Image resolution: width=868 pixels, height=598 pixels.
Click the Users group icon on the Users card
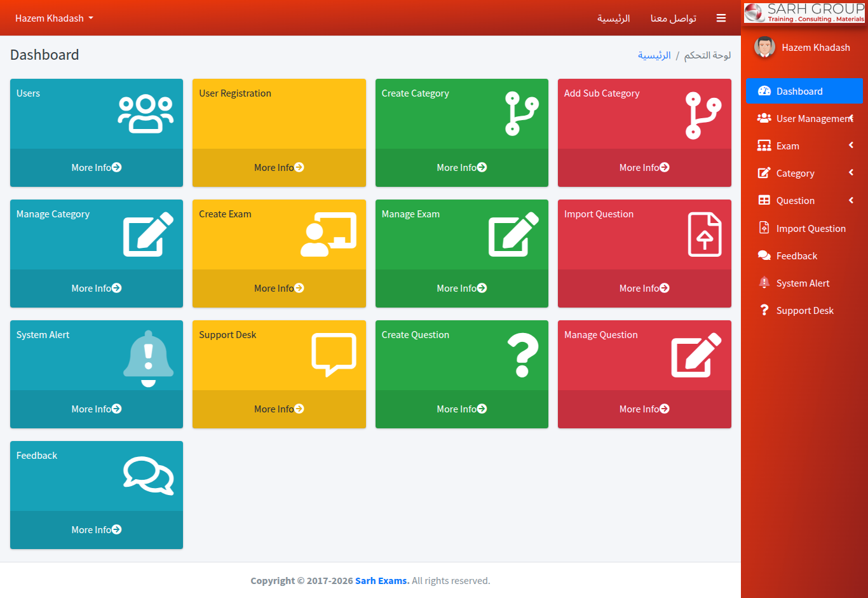tap(146, 114)
